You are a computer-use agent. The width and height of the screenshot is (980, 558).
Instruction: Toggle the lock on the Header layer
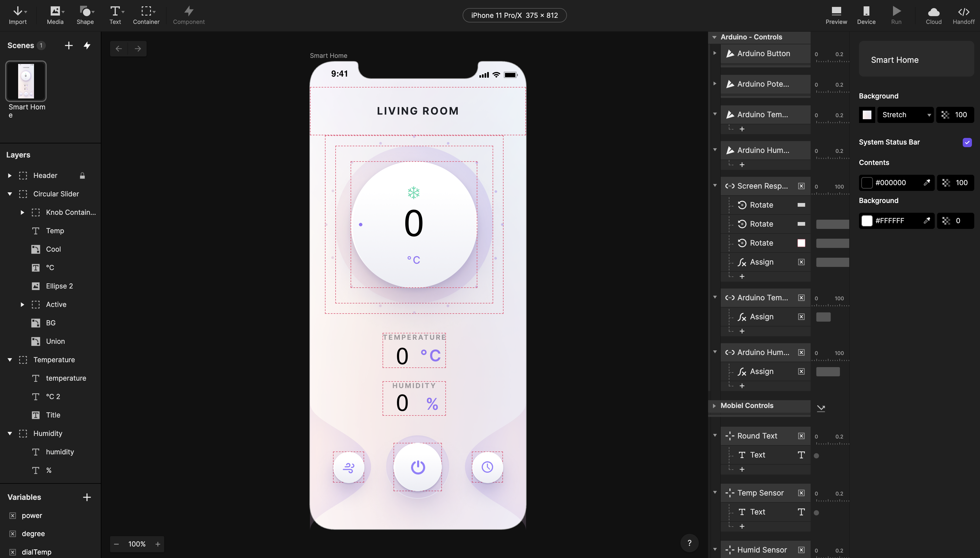(x=82, y=176)
